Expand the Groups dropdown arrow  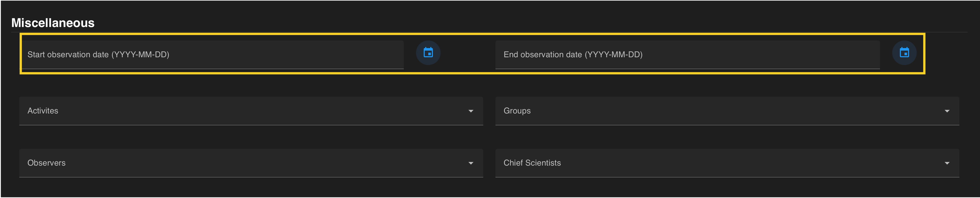point(947,111)
